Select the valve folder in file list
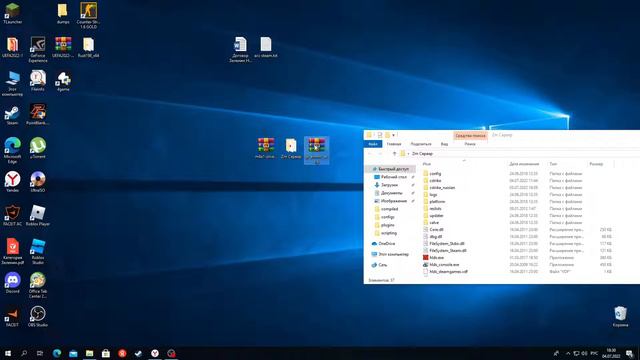Image resolution: width=640 pixels, height=360 pixels. coord(434,223)
